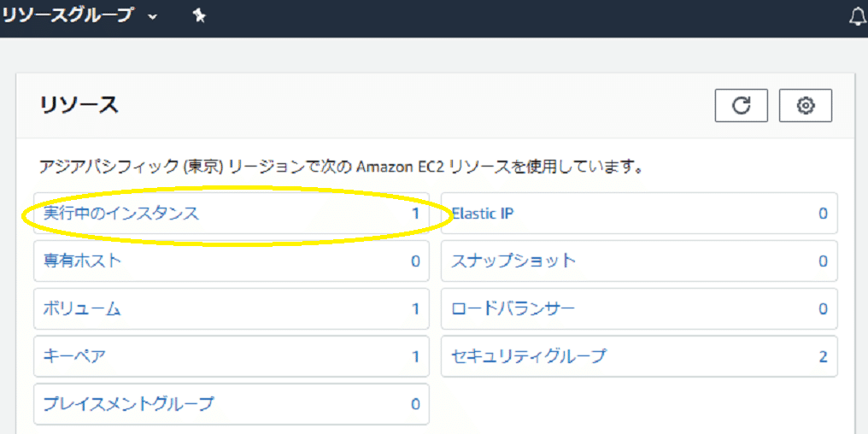The image size is (868, 434).
Task: Open the セキュリティグループ link
Action: click(529, 356)
